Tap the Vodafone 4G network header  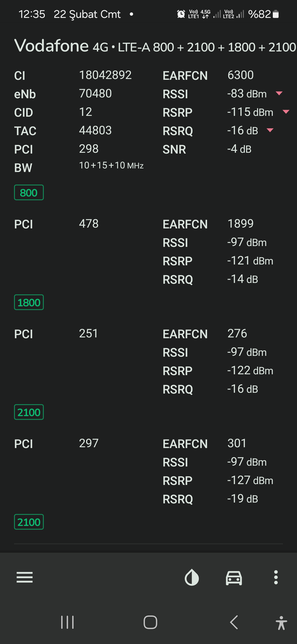pyautogui.click(x=155, y=46)
